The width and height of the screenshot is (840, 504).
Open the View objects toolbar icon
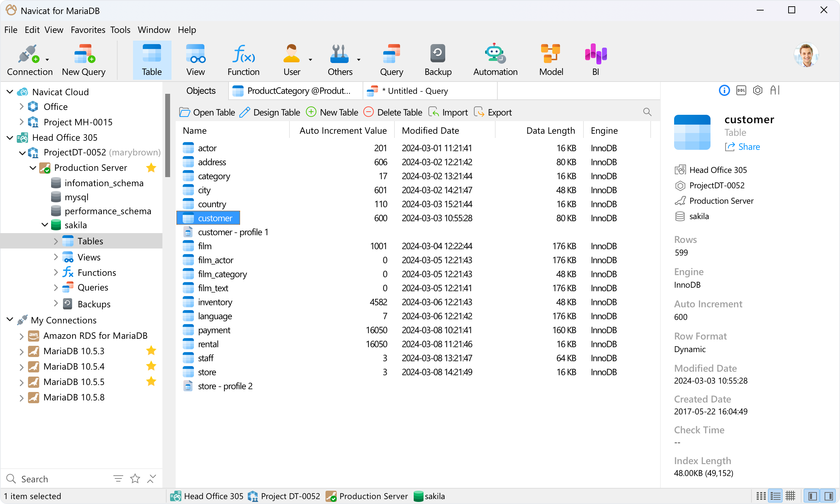point(195,60)
